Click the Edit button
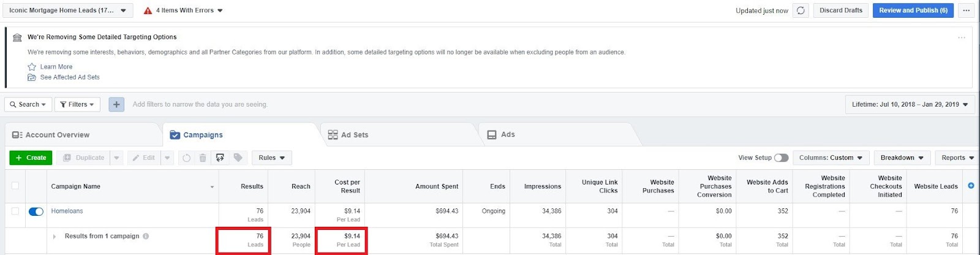 144,158
